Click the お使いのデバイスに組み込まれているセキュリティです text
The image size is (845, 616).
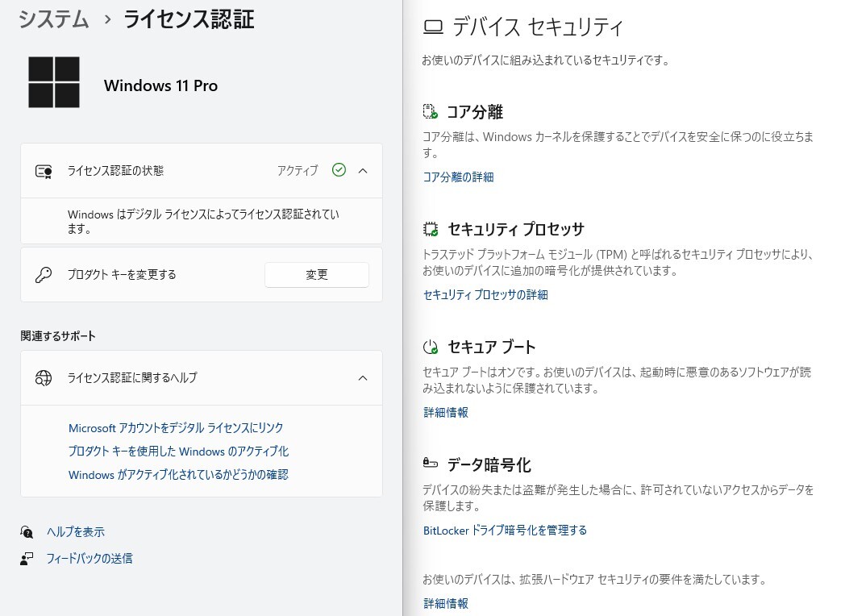[545, 60]
